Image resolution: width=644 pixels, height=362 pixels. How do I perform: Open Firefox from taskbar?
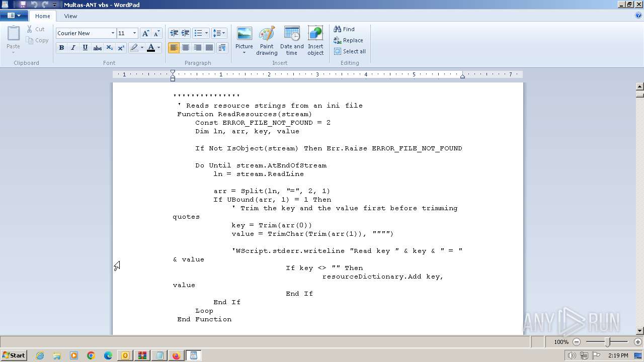pyautogui.click(x=176, y=355)
